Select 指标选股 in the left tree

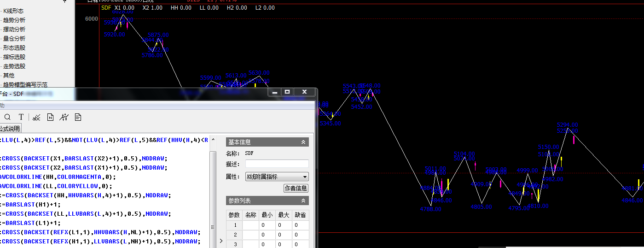(x=14, y=57)
